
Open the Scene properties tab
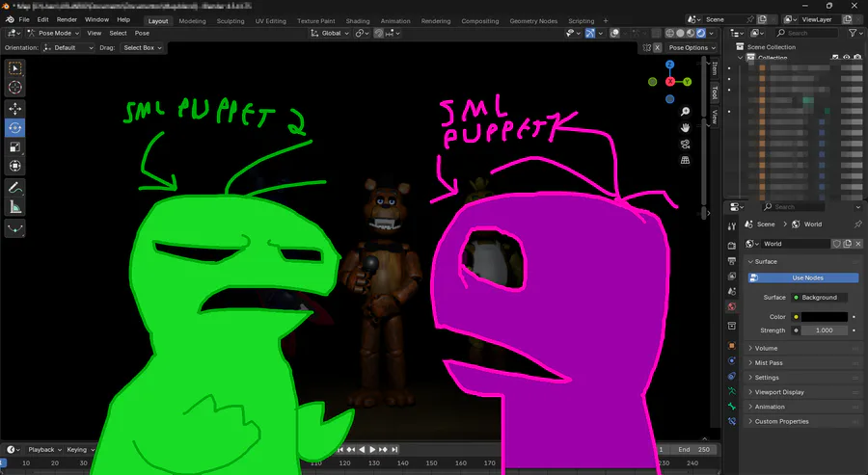coord(732,291)
